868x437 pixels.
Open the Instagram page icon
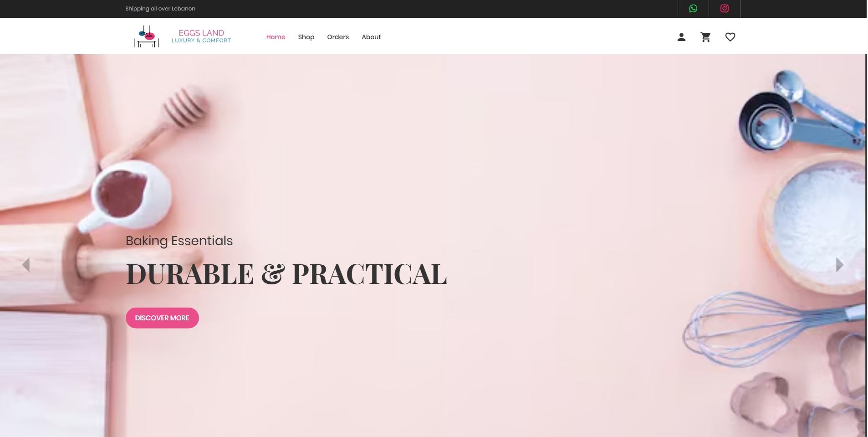[x=724, y=9]
